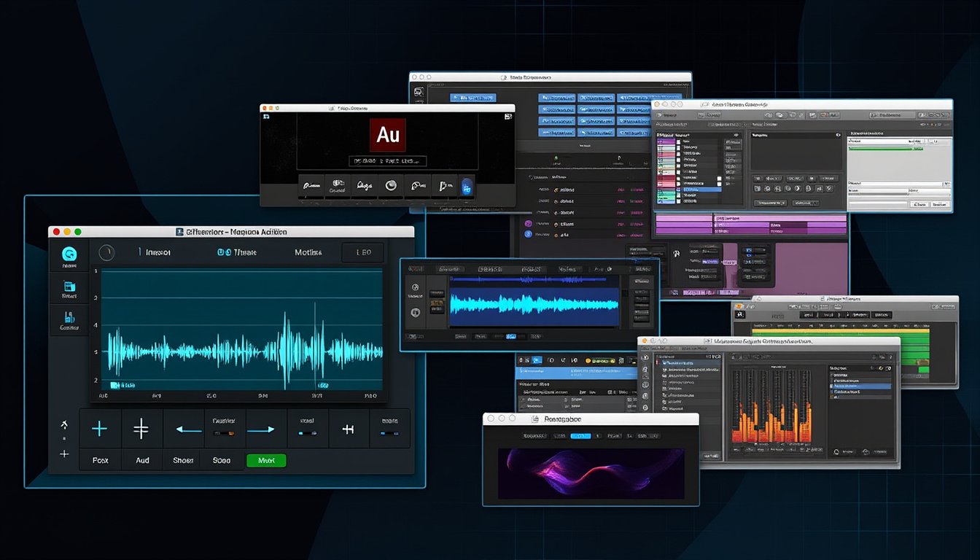Click the 'Sooe' button beside the green button
This screenshot has width=980, height=560.
pyautogui.click(x=222, y=461)
